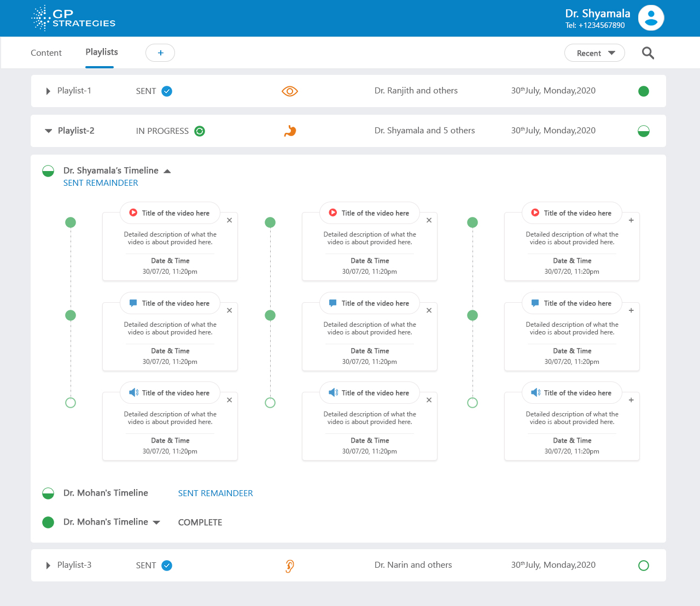Click the user profile avatar icon
The width and height of the screenshot is (700, 606).
click(651, 18)
